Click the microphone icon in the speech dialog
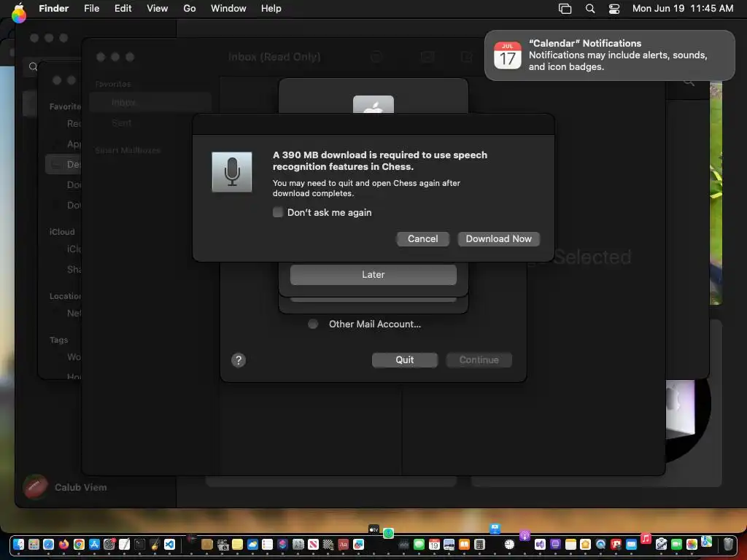The image size is (747, 560). pyautogui.click(x=232, y=172)
